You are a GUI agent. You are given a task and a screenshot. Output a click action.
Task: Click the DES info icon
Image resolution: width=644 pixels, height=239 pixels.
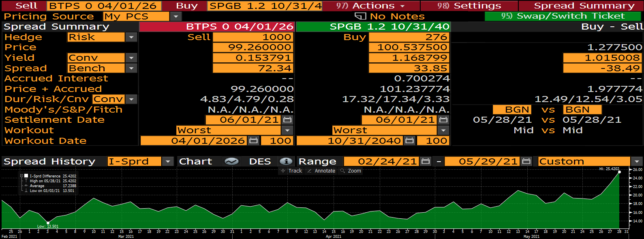tap(286, 161)
